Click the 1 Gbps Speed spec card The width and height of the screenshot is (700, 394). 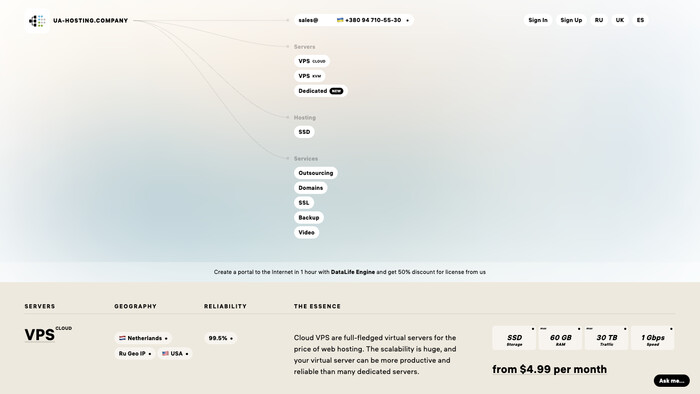pyautogui.click(x=653, y=338)
